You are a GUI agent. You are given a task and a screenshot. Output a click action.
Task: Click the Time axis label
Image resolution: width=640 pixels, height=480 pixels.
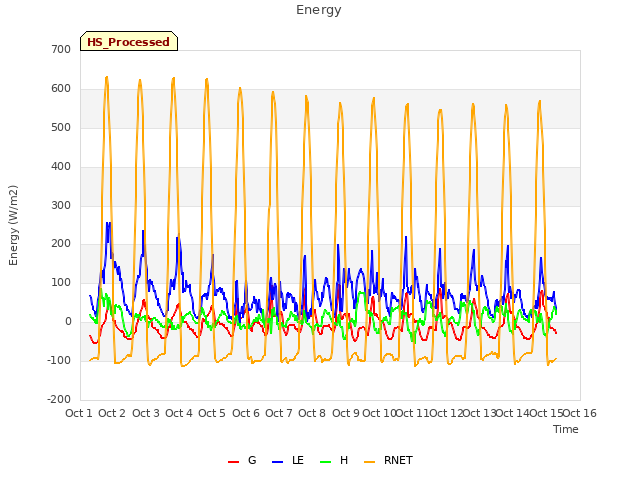[566, 429]
